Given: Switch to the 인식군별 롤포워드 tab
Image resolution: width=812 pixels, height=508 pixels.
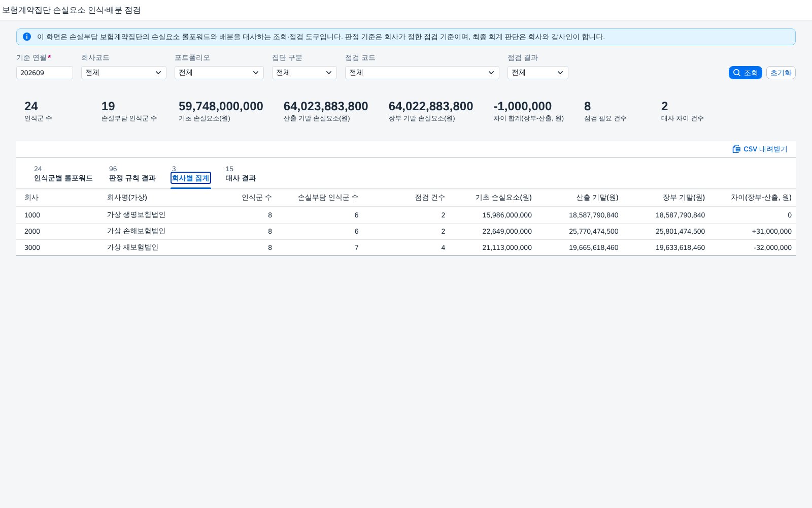Looking at the screenshot, I should point(63,178).
